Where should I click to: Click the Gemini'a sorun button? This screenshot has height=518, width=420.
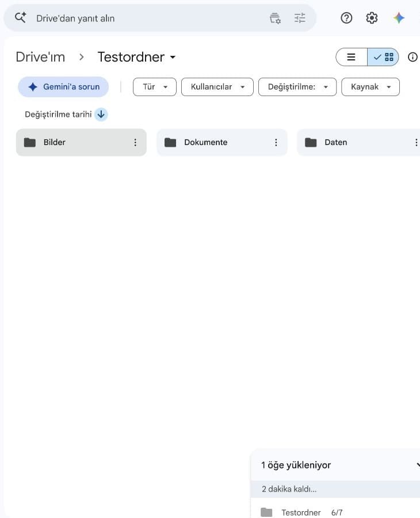click(63, 87)
